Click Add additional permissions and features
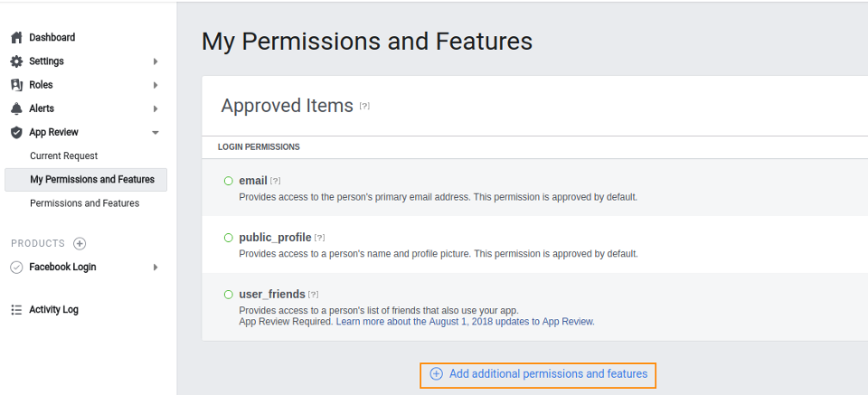Screen dimensions: 868x395 tap(538, 374)
